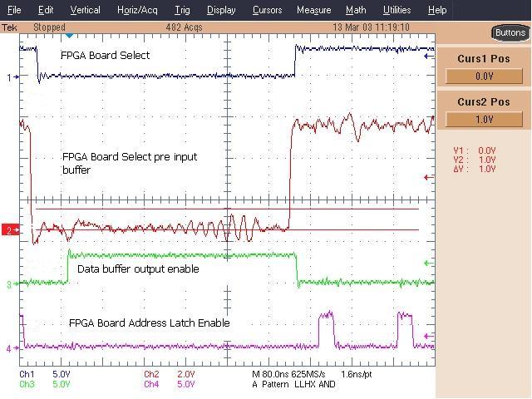Click the Curs2 Pos value field
Viewport: 532px width, 399px height.
(484, 119)
